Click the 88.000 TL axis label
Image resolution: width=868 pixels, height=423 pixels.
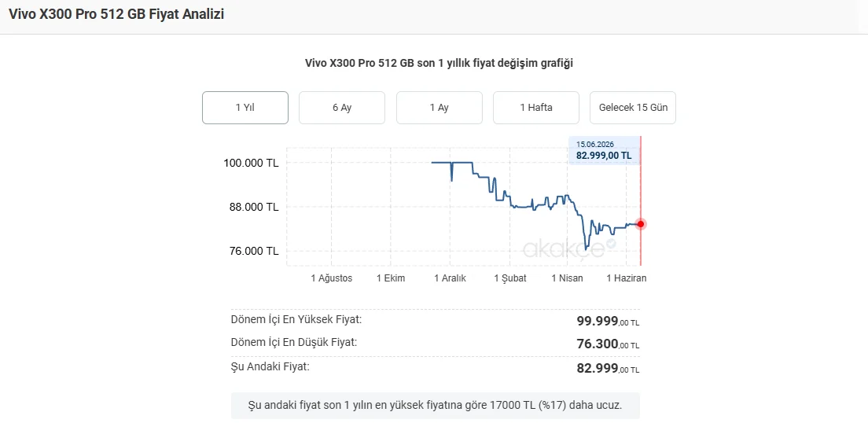click(253, 207)
